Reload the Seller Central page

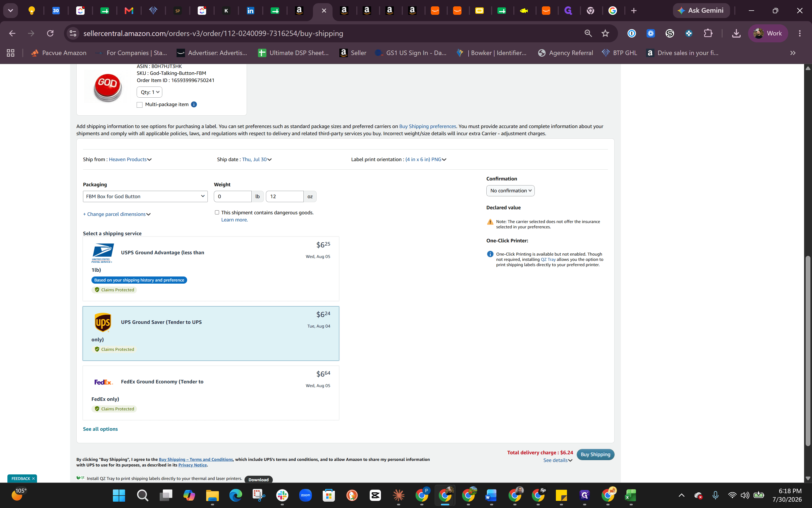click(50, 33)
